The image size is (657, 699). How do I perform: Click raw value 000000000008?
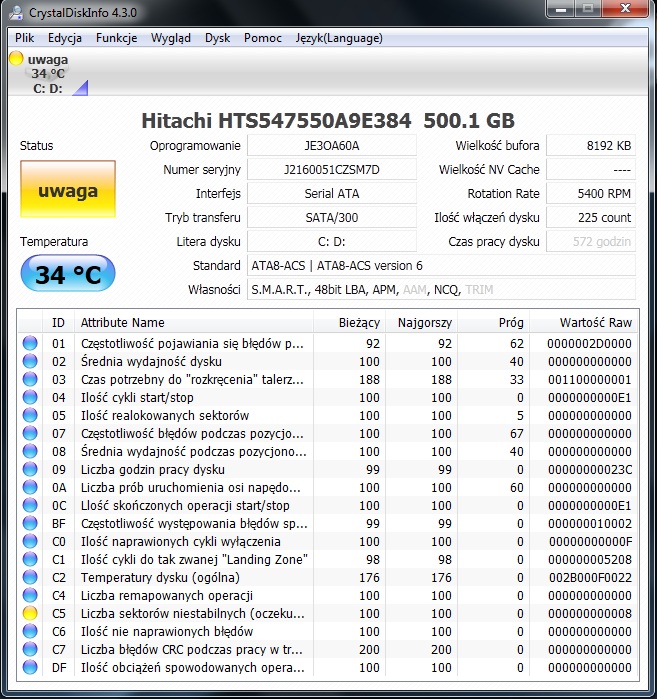[590, 613]
